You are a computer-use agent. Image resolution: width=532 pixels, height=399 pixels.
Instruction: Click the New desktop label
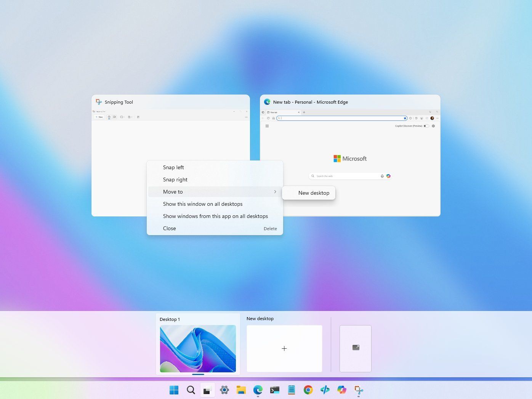(x=260, y=319)
